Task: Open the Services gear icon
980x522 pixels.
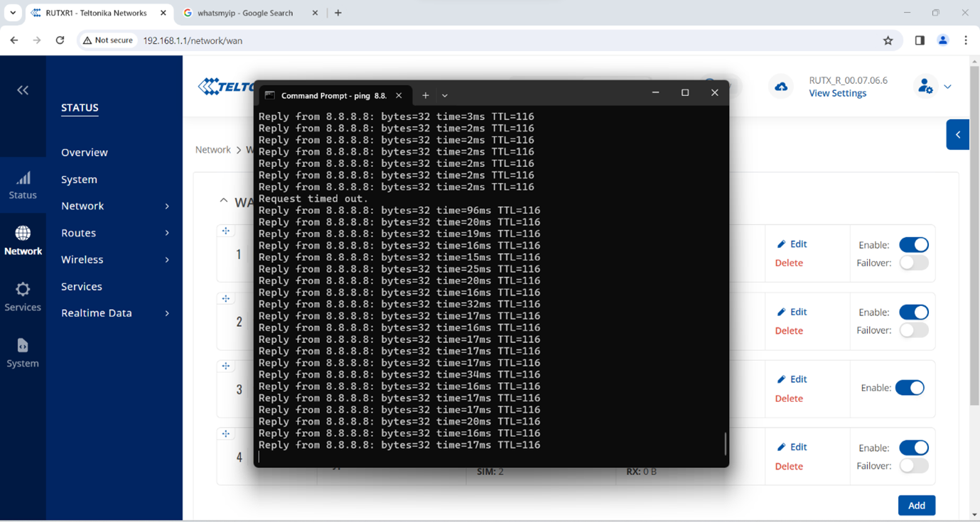Action: pyautogui.click(x=23, y=297)
